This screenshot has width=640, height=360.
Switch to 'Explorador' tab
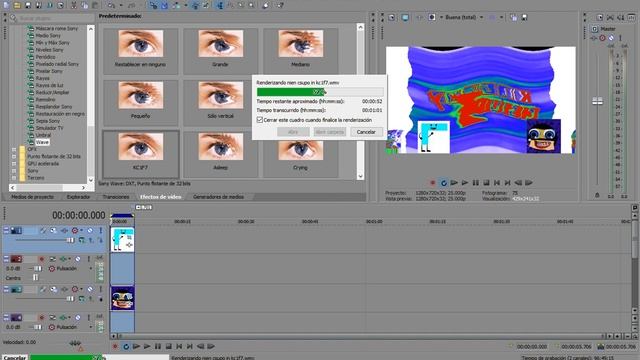[x=78, y=197]
